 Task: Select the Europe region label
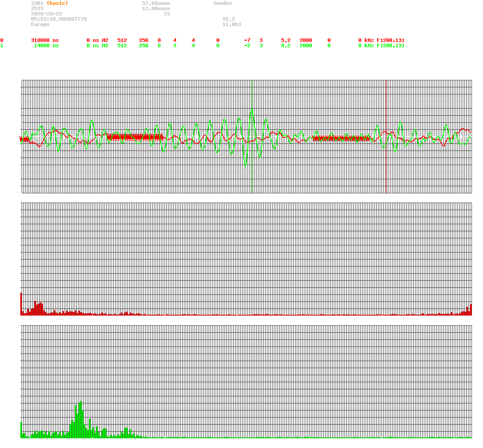(40, 24)
